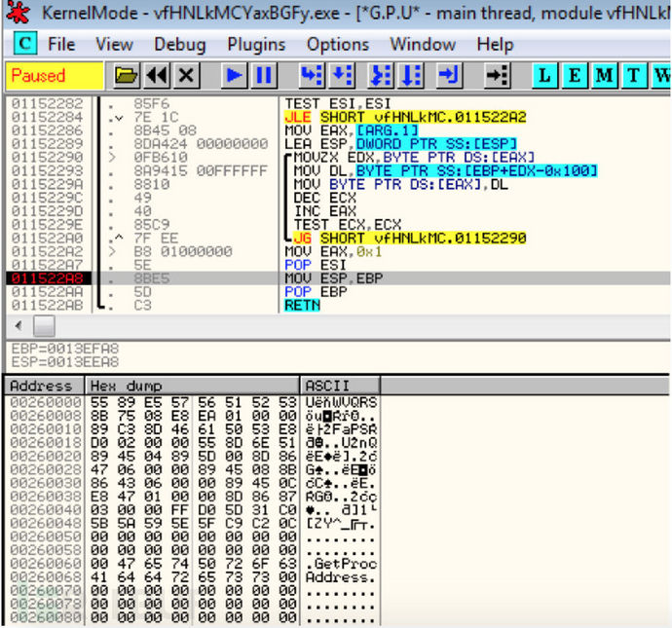Pause execution with the Pause icon
Viewport: 672px width, 628px height.
[x=263, y=76]
